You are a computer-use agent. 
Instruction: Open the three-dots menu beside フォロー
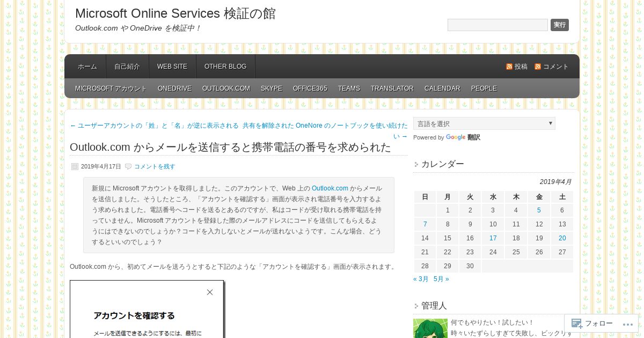click(x=627, y=324)
